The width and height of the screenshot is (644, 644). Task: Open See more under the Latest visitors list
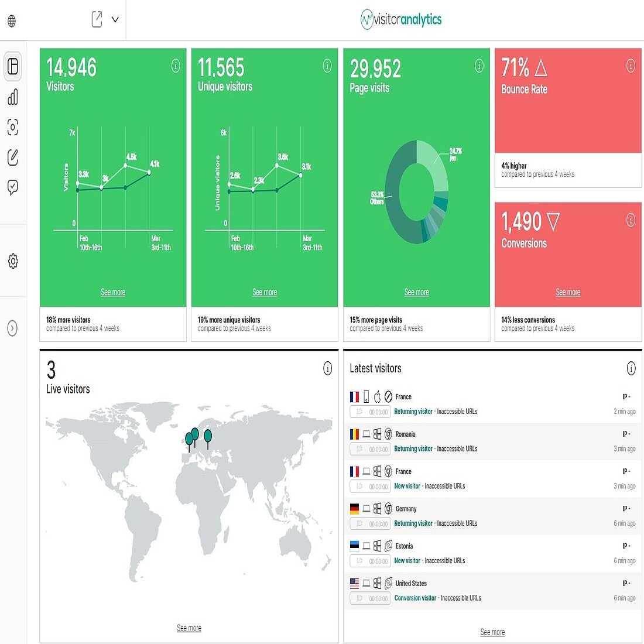click(492, 632)
